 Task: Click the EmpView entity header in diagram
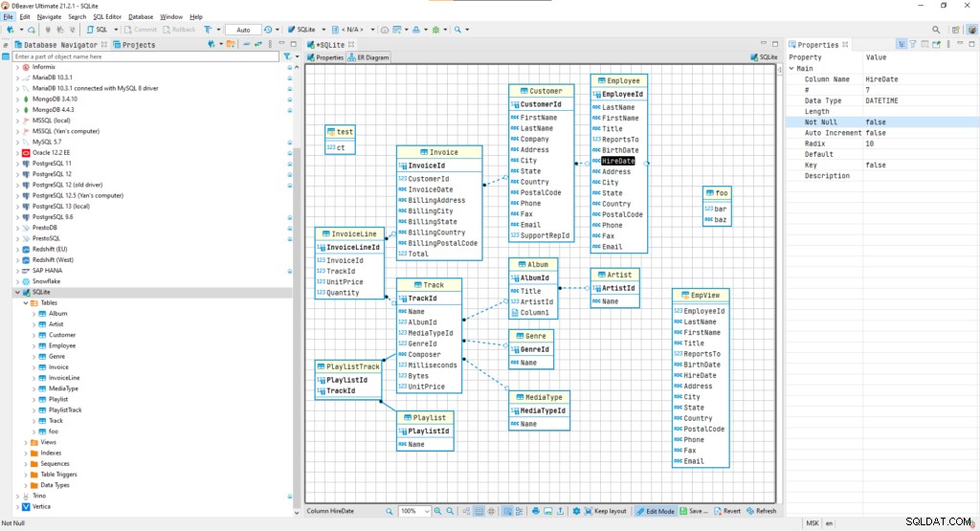click(700, 296)
